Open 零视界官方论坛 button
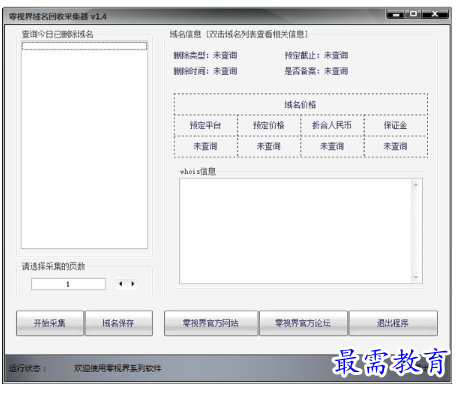 303,323
